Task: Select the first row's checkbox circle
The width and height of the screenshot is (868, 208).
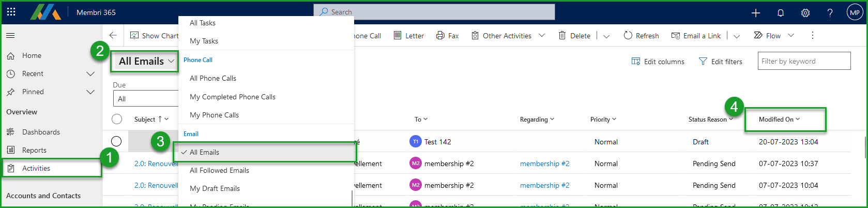Action: pyautogui.click(x=116, y=141)
